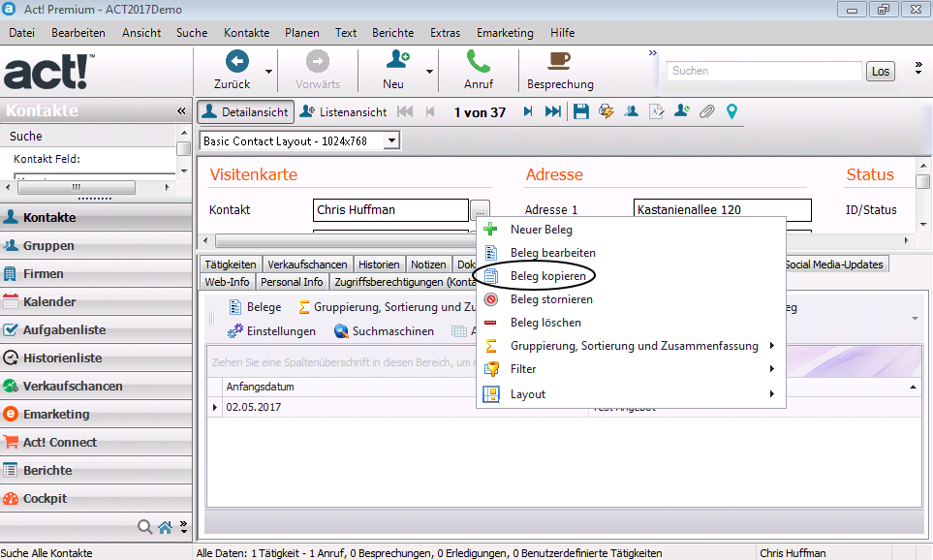
Task: Click the home icon at sidebar bottom
Action: point(166,527)
